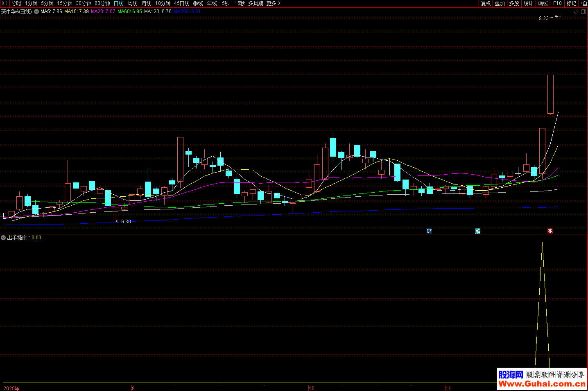Screen dimensions: 588x391
Task: Toggle the right side panel icon
Action: 583,12
